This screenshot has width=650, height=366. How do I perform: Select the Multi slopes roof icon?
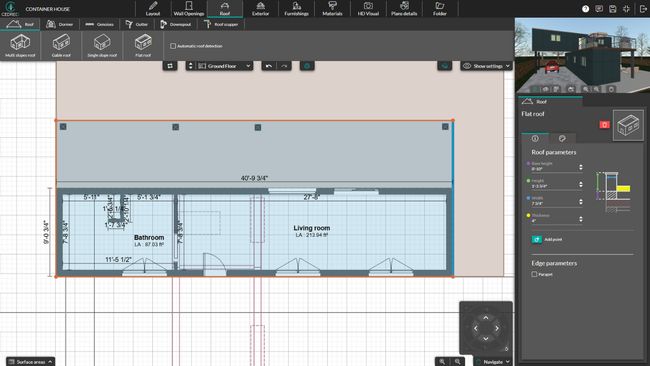(20, 46)
